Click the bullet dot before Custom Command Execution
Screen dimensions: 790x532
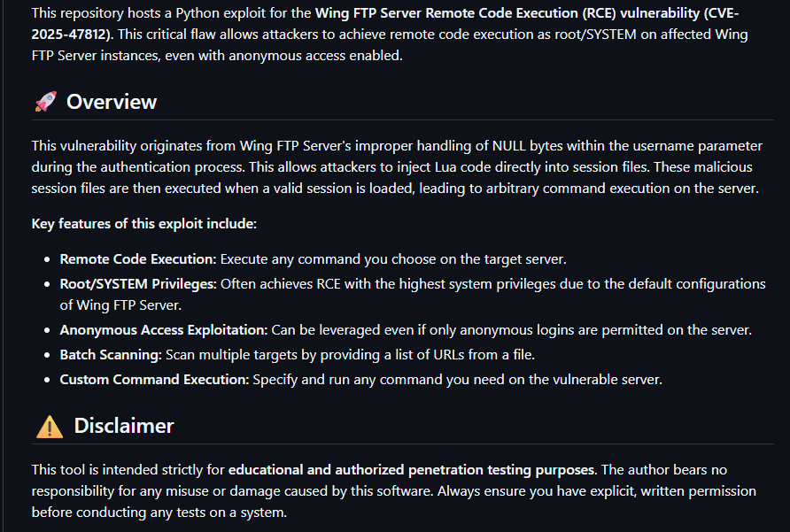pyautogui.click(x=47, y=381)
